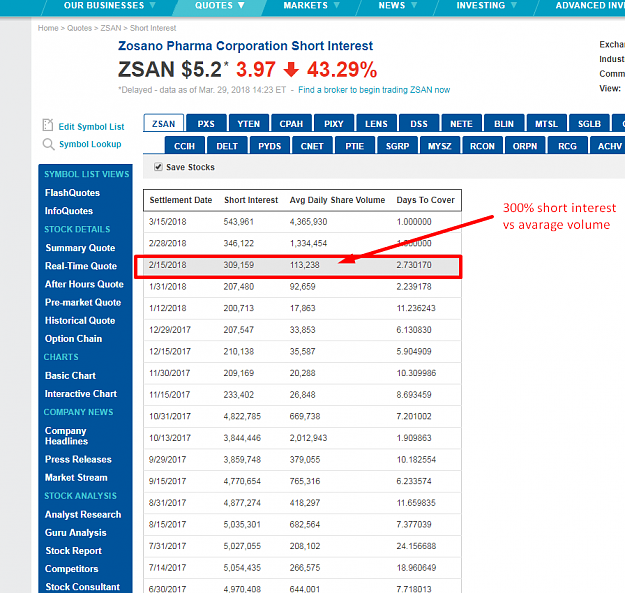Viewport: 625px width, 593px height.
Task: Select the SGRP symbol tab
Action: pyautogui.click(x=397, y=146)
